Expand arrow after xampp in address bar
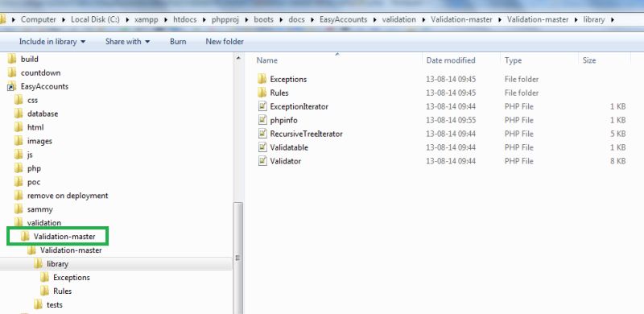The width and height of the screenshot is (644, 314). tap(165, 20)
